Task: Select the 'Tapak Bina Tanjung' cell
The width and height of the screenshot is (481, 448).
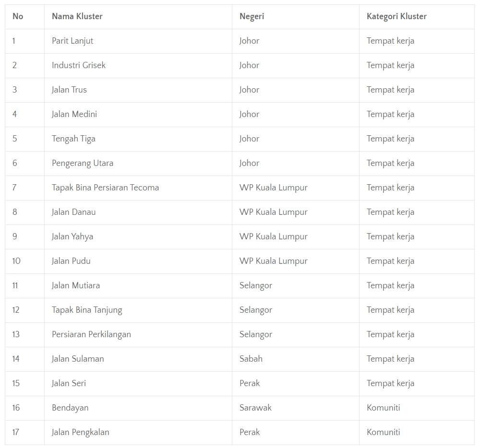Action: 87,310
